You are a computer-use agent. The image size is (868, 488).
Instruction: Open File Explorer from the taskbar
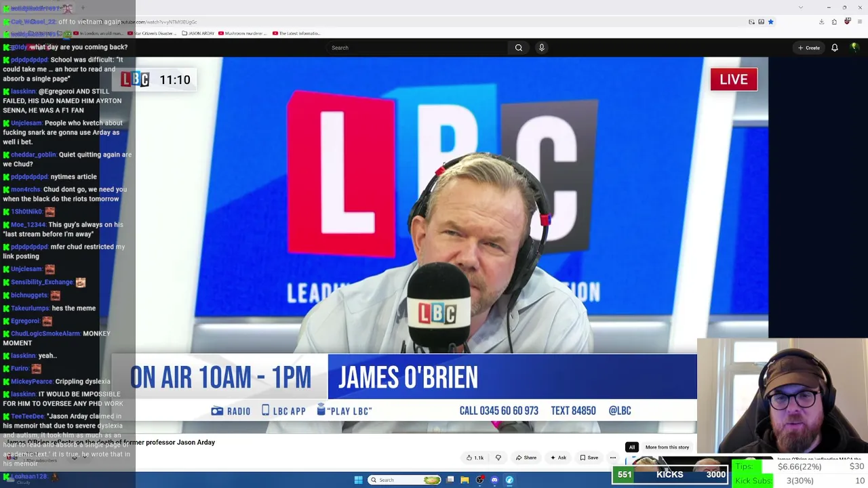465,480
